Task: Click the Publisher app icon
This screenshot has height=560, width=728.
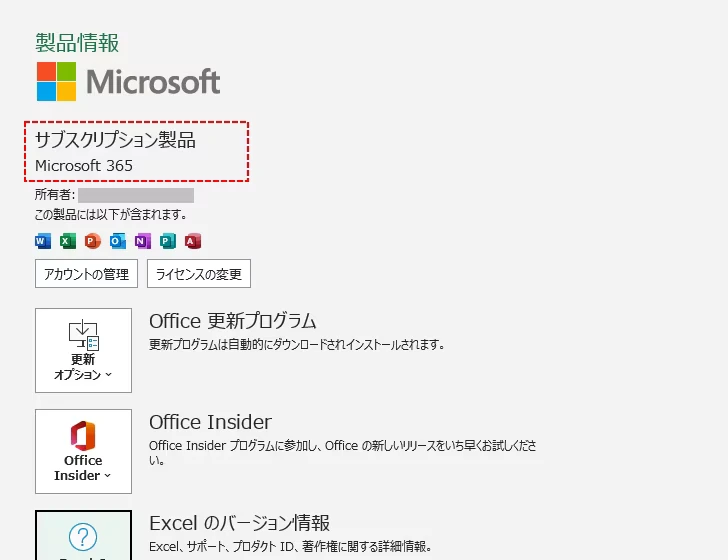Action: click(x=168, y=241)
